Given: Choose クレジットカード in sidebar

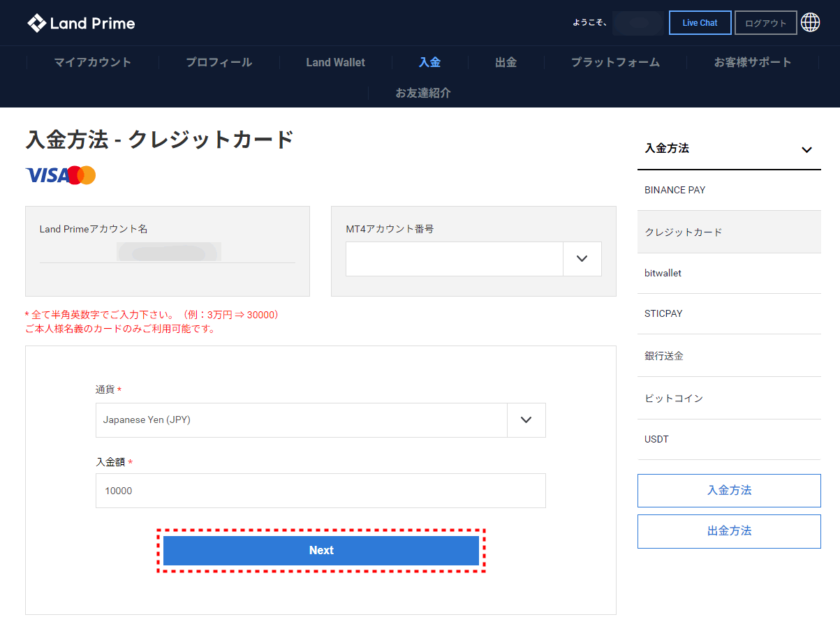Looking at the screenshot, I should pyautogui.click(x=729, y=232).
